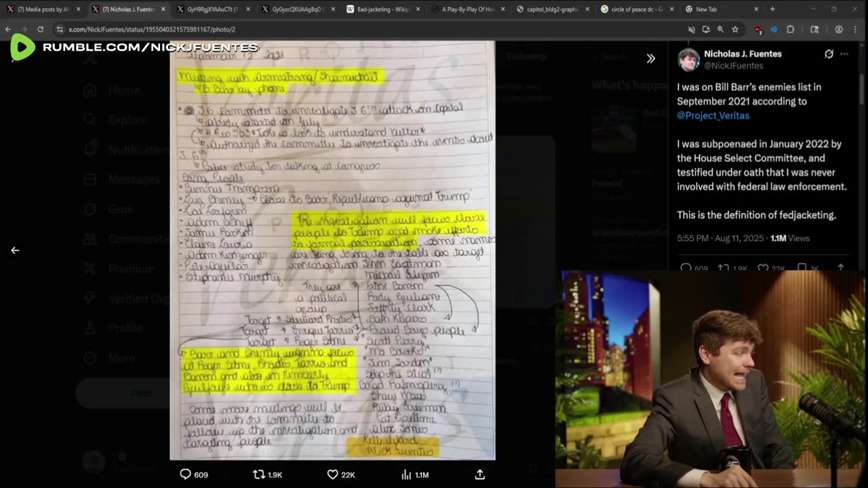Click the 1.1M Views count in sidebar
Screen dimensions: 868x488
point(790,238)
